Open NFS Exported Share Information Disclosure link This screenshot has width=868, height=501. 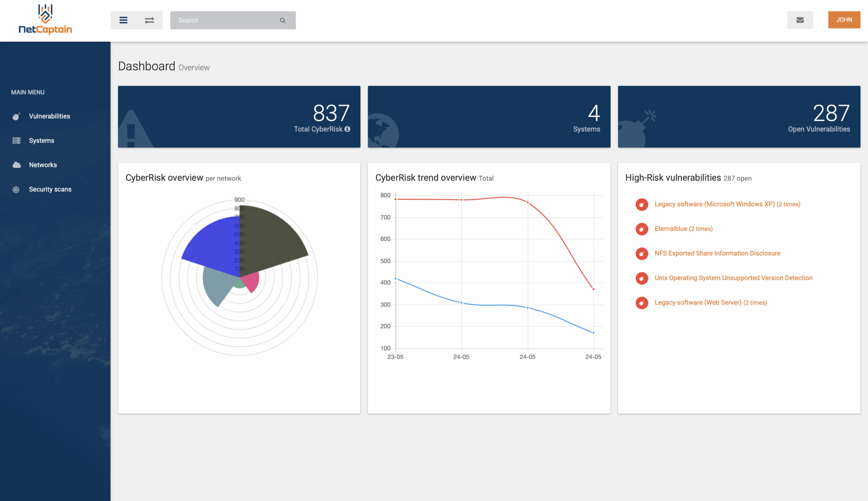[717, 253]
